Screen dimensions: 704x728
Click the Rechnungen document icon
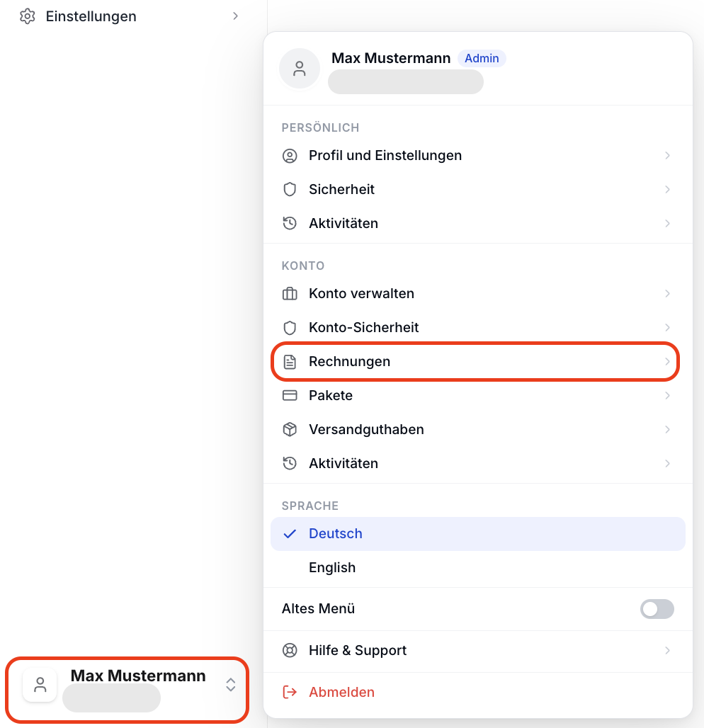[x=290, y=362]
